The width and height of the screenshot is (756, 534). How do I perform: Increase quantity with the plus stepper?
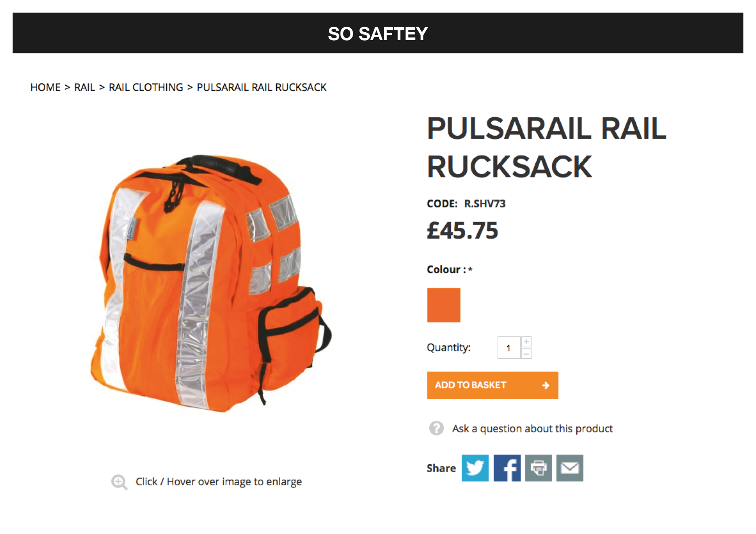(x=526, y=342)
